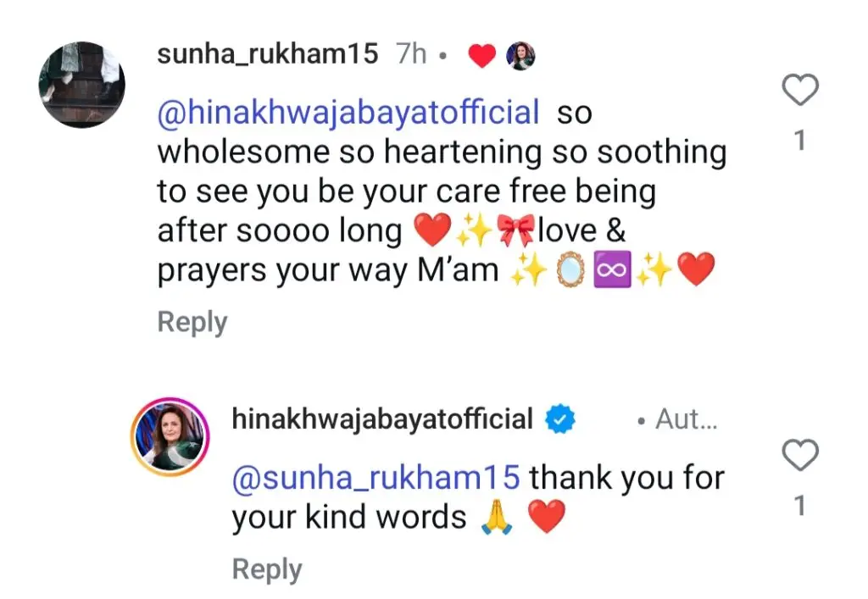Like the comment by sunha_rukham15
Image resolution: width=868 pixels, height=599 pixels.
[x=800, y=90]
